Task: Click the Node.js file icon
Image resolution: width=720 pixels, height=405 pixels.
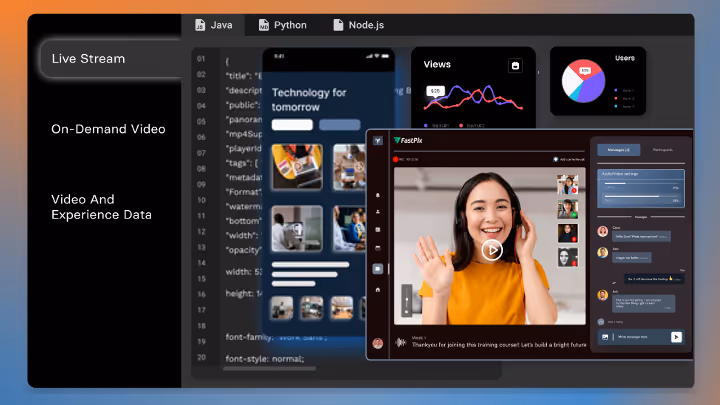Action: (x=338, y=25)
